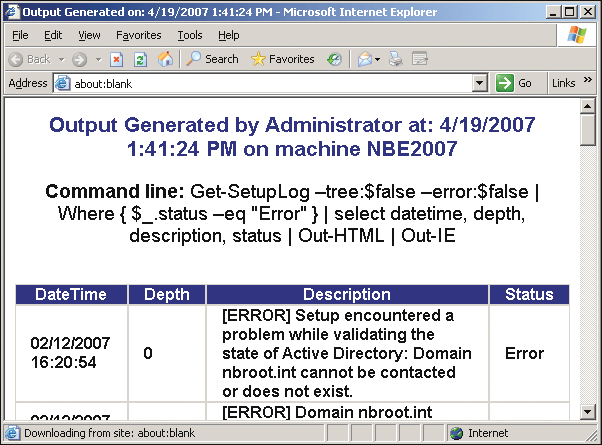The height and width of the screenshot is (445, 602).
Task: Click the page icon in address bar
Action: click(62, 83)
